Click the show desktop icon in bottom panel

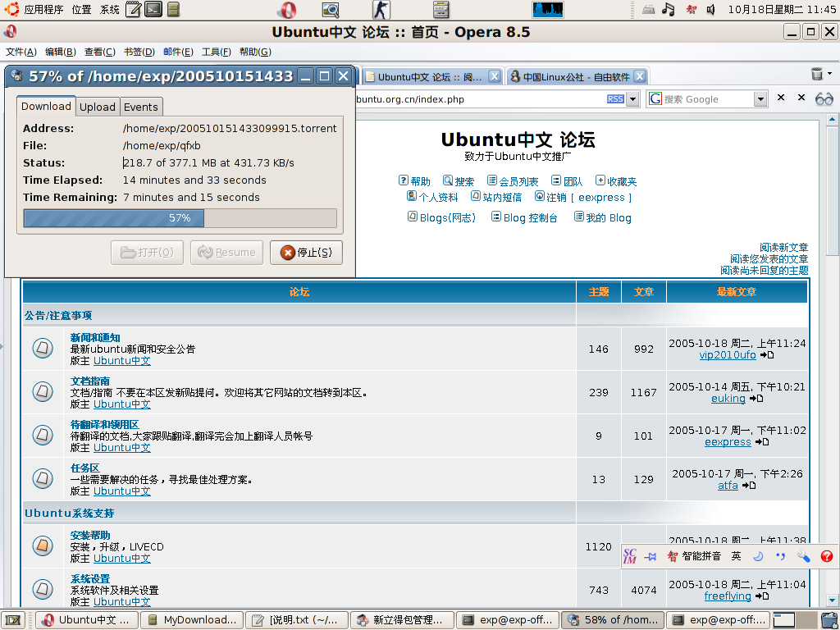point(13,620)
